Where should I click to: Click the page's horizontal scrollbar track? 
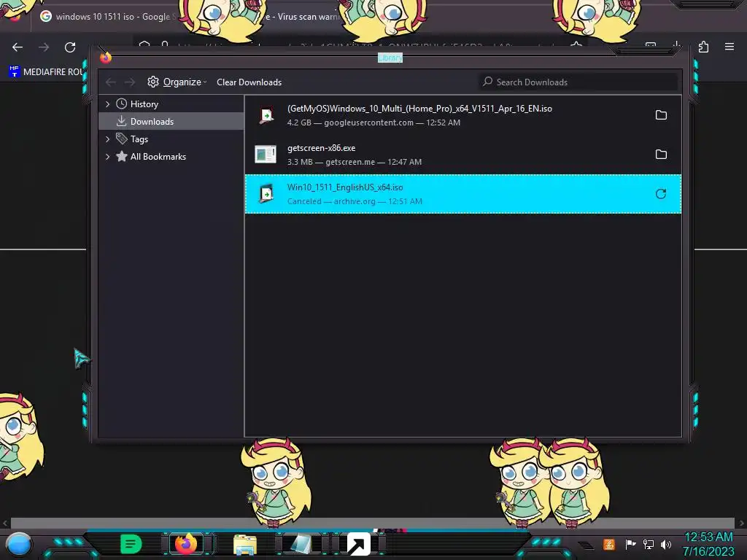(x=373, y=522)
